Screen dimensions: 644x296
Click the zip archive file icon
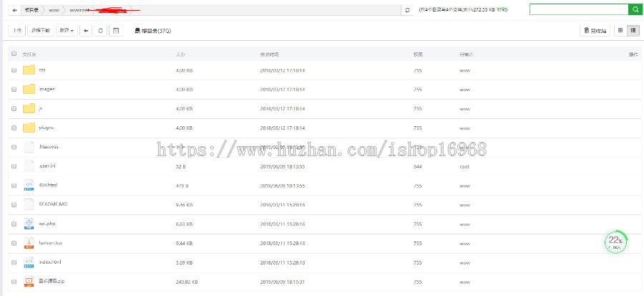(x=29, y=282)
